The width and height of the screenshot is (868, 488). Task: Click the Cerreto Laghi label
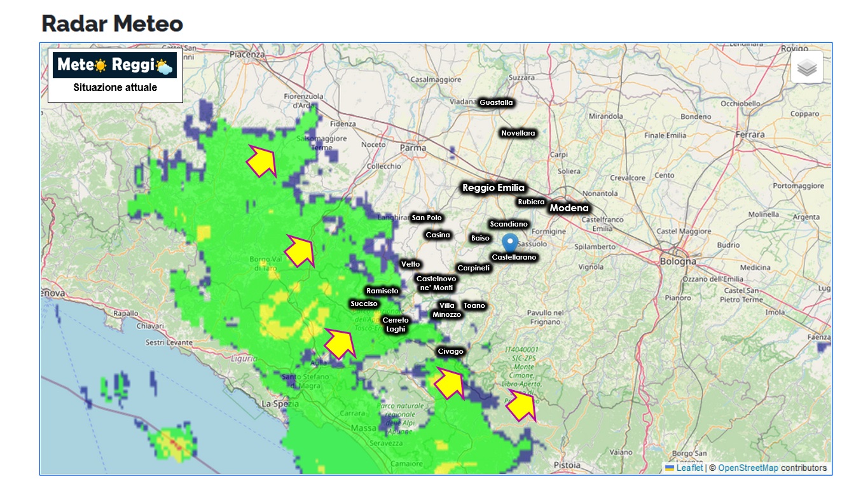point(396,324)
